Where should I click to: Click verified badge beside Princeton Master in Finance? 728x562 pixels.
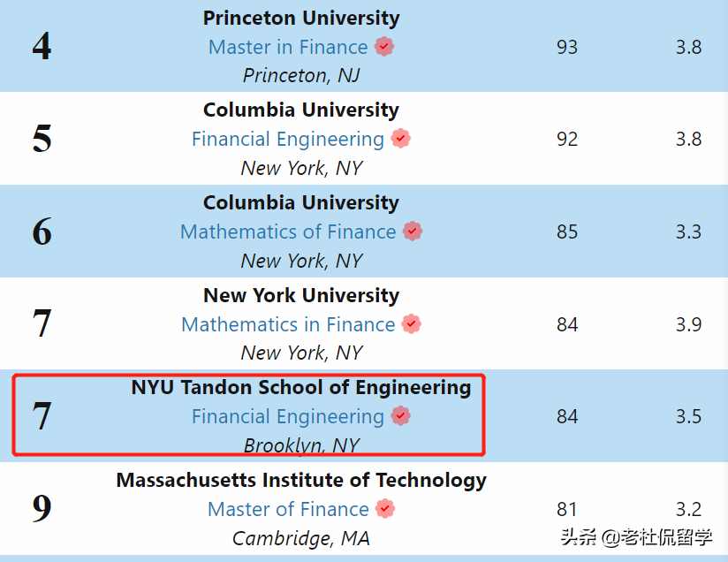coord(384,47)
